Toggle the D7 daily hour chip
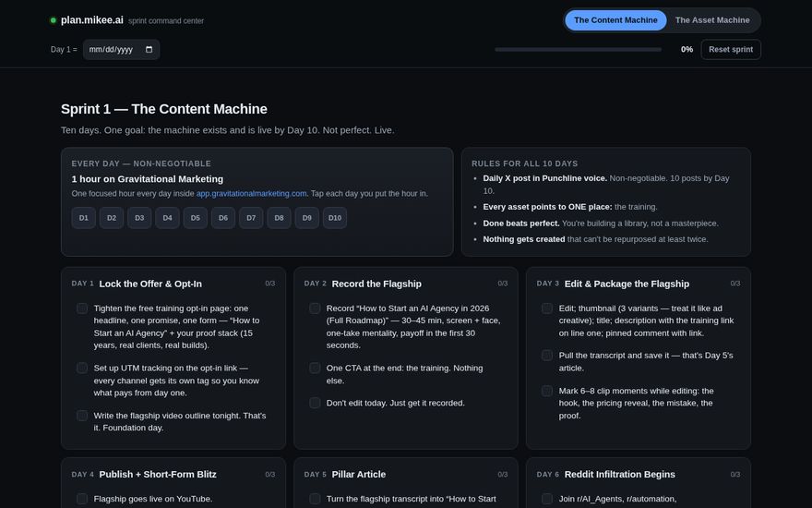 [251, 218]
